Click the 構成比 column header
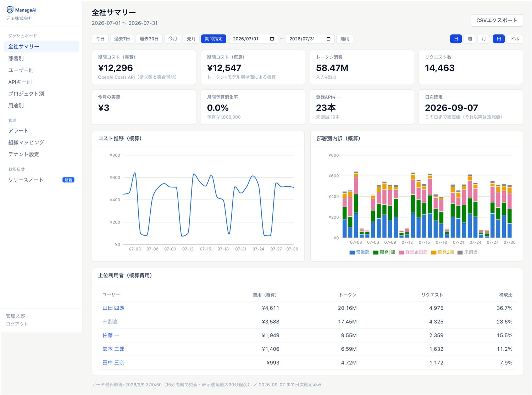Viewport: 532px width, 395px height. [x=506, y=295]
